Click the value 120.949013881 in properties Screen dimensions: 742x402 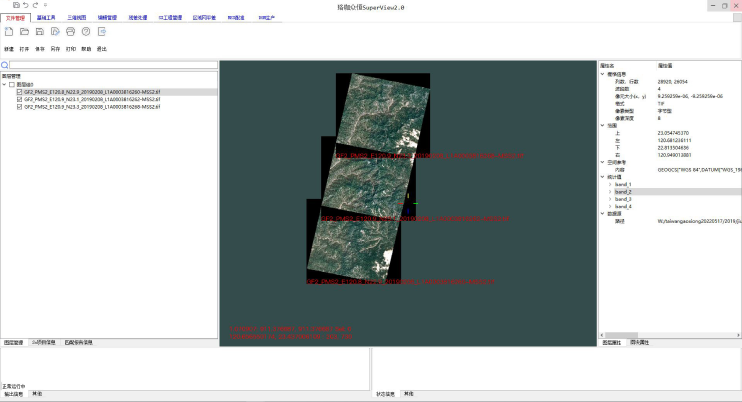[674, 155]
